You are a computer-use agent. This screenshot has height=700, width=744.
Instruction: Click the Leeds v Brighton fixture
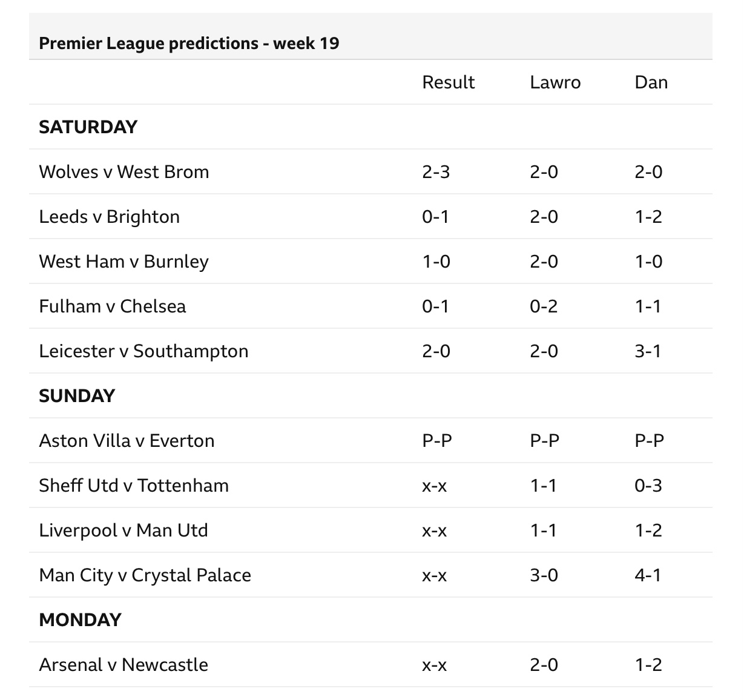[110, 217]
